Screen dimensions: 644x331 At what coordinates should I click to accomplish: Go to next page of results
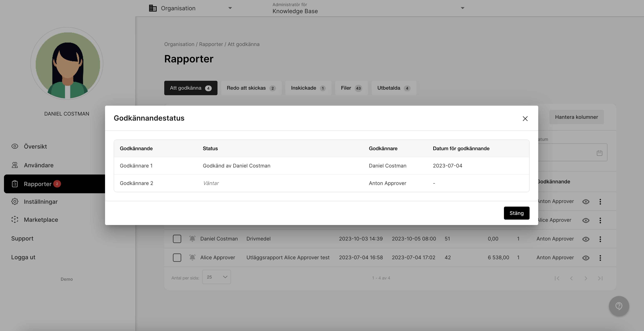coord(586,278)
